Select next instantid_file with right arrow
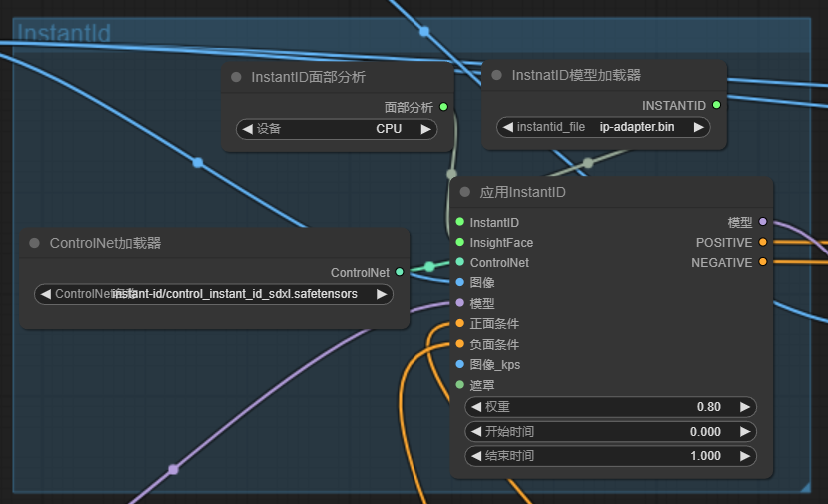This screenshot has width=828, height=504. [698, 127]
